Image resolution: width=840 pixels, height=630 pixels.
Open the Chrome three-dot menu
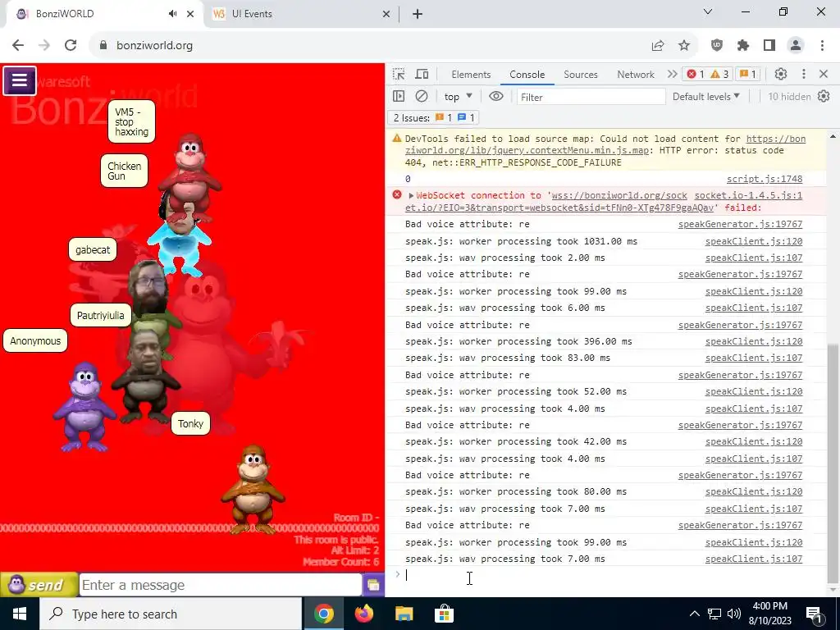click(x=822, y=45)
